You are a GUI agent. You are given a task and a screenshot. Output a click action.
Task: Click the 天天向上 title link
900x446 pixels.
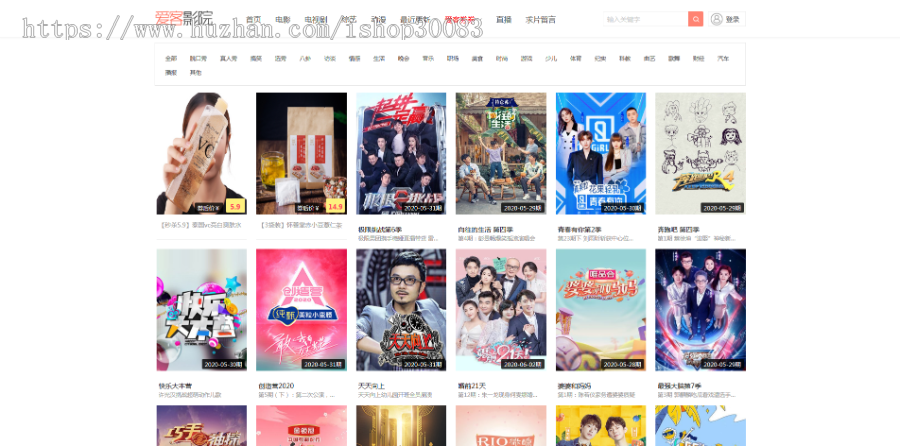pyautogui.click(x=371, y=386)
